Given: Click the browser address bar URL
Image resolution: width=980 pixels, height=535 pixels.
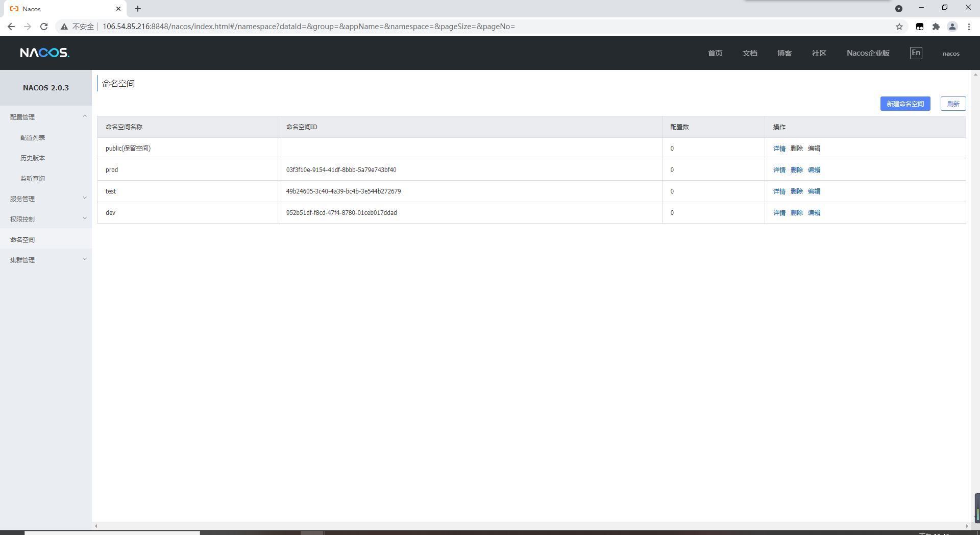Looking at the screenshot, I should (309, 27).
